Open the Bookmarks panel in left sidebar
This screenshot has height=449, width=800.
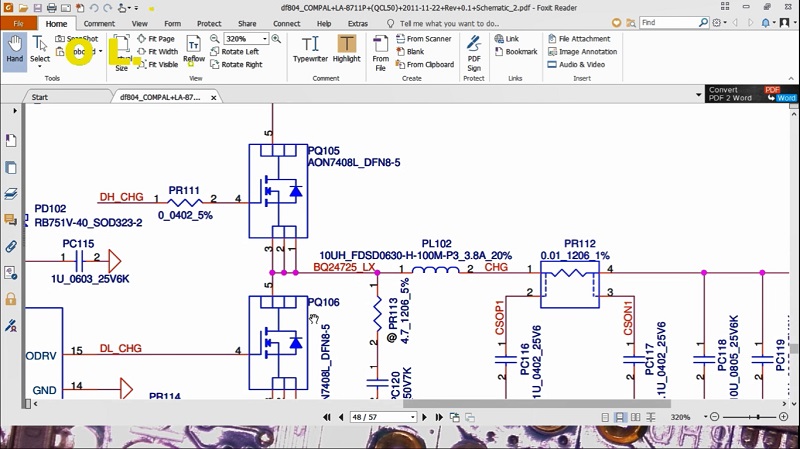[x=11, y=141]
